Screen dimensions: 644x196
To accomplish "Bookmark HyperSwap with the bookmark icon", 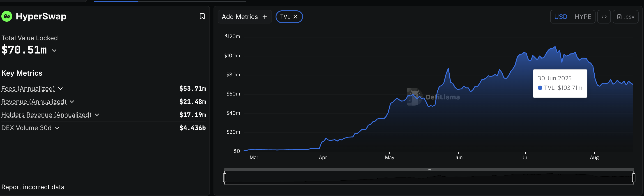I will pos(202,16).
